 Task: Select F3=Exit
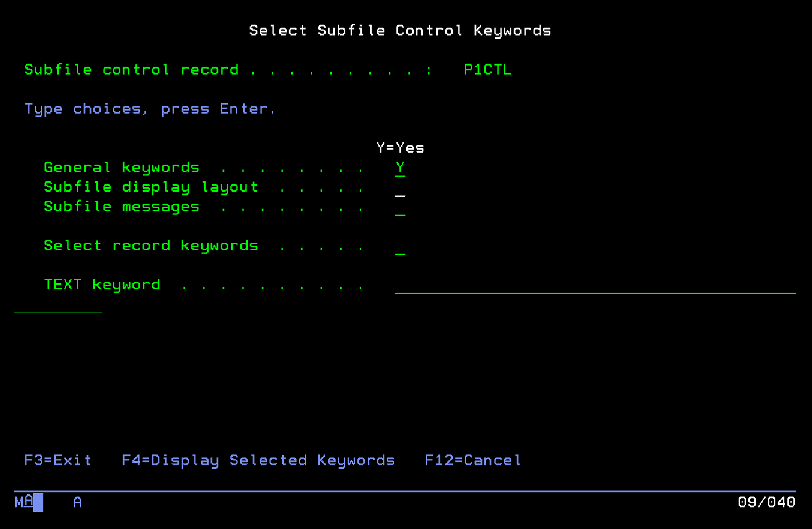pyautogui.click(x=57, y=460)
